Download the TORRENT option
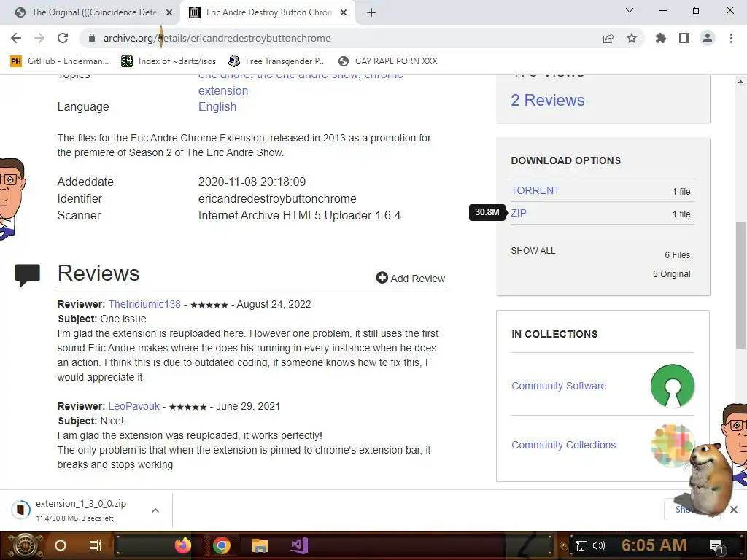The image size is (747, 560). [535, 190]
